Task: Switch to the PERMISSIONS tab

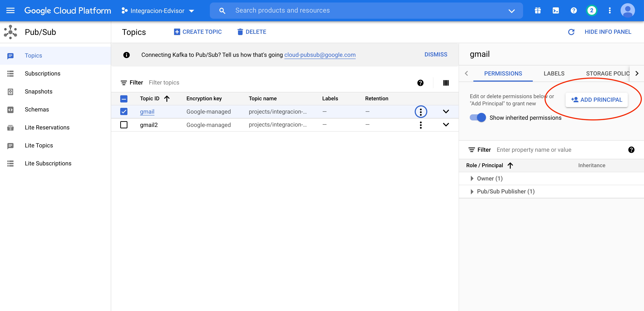Action: coord(503,74)
